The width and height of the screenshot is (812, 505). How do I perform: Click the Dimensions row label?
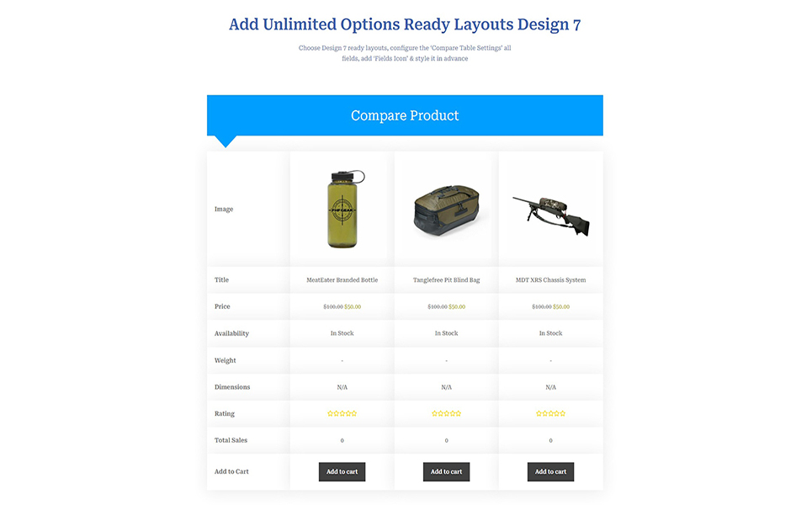(x=231, y=387)
